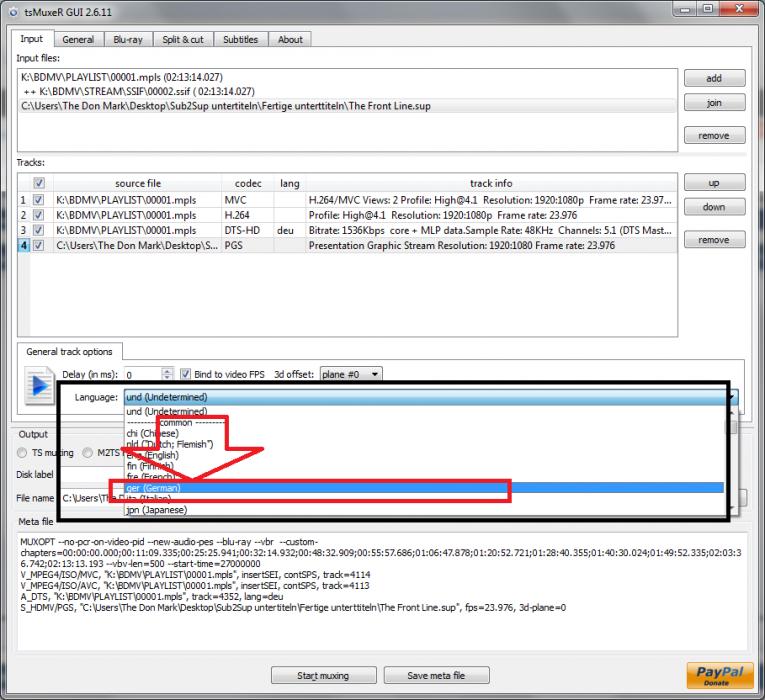Screen dimensions: 765x700
Task: Toggle the select-all tracks header checkbox
Action: click(x=39, y=183)
